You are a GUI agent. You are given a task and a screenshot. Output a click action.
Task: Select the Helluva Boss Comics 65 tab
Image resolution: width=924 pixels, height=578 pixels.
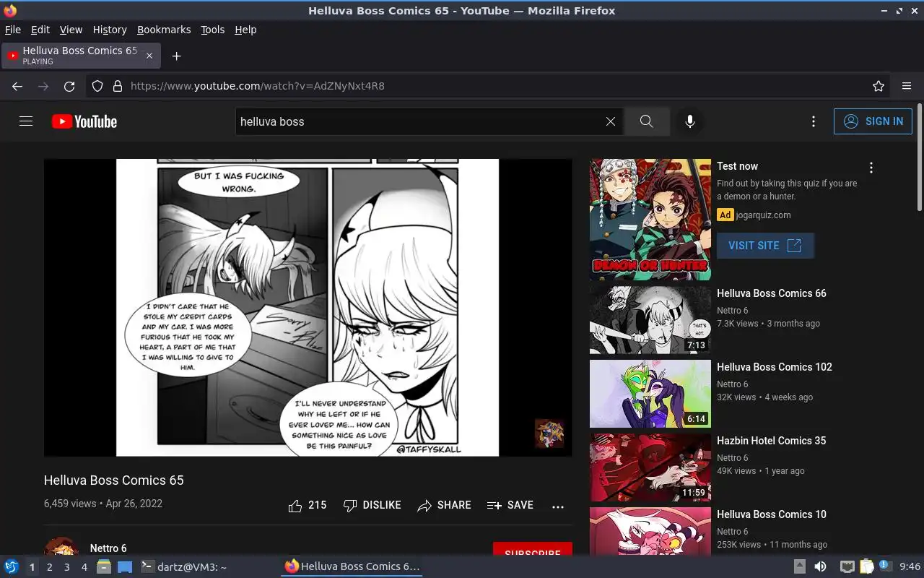(79, 56)
